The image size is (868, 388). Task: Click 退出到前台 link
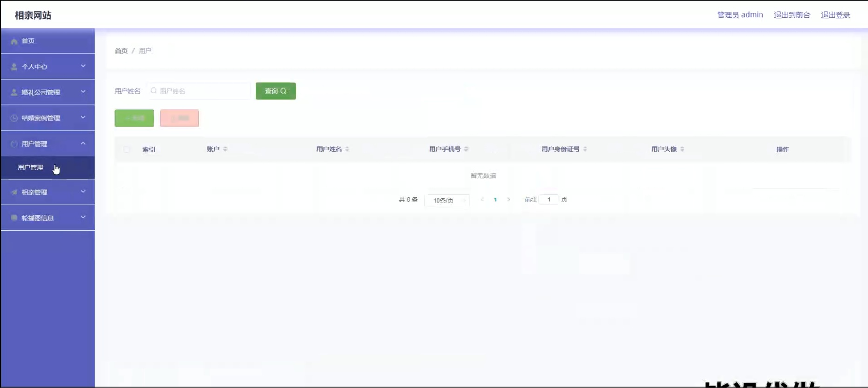point(792,15)
